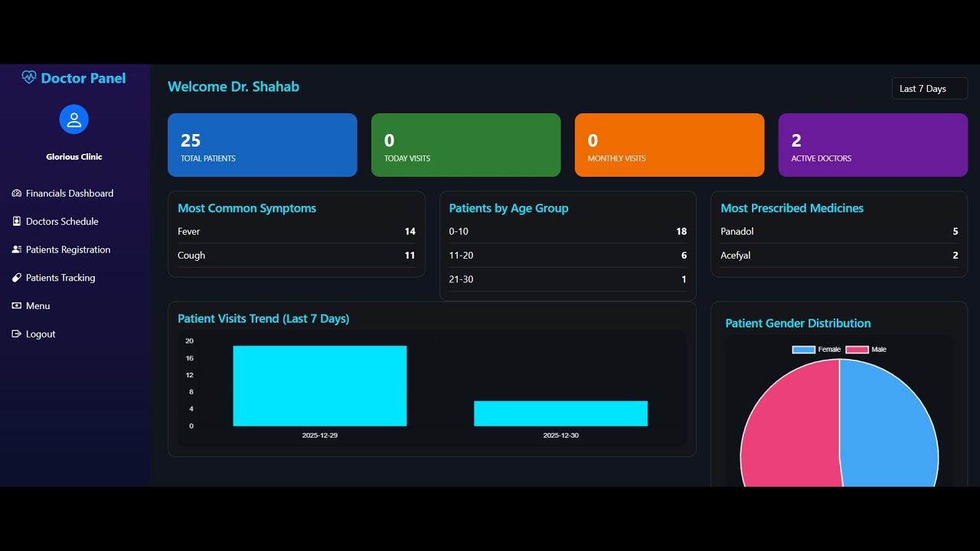The height and width of the screenshot is (551, 980).
Task: Click the Patients Registration user icon
Action: pos(17,249)
